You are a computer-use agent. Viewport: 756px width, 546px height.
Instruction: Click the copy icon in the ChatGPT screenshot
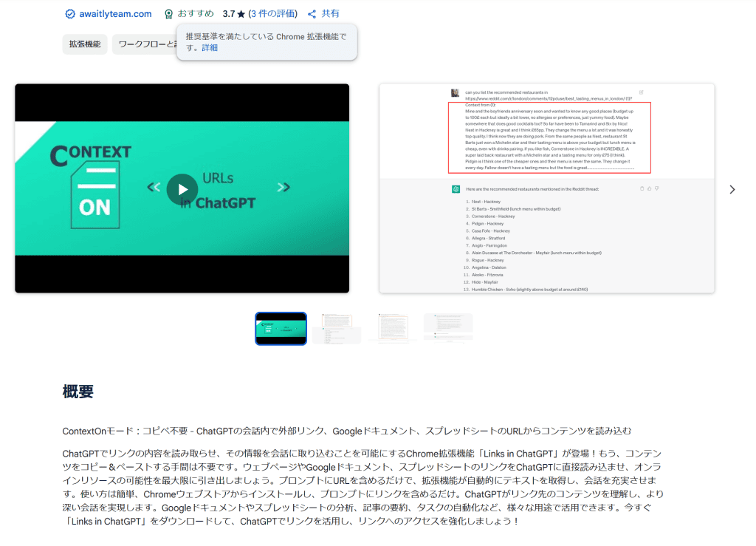[642, 188]
